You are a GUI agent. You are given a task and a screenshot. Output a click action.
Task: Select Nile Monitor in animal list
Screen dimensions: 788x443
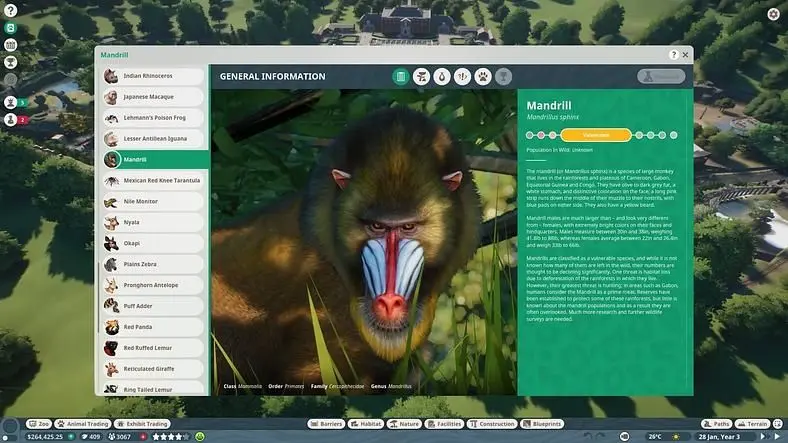coord(153,201)
